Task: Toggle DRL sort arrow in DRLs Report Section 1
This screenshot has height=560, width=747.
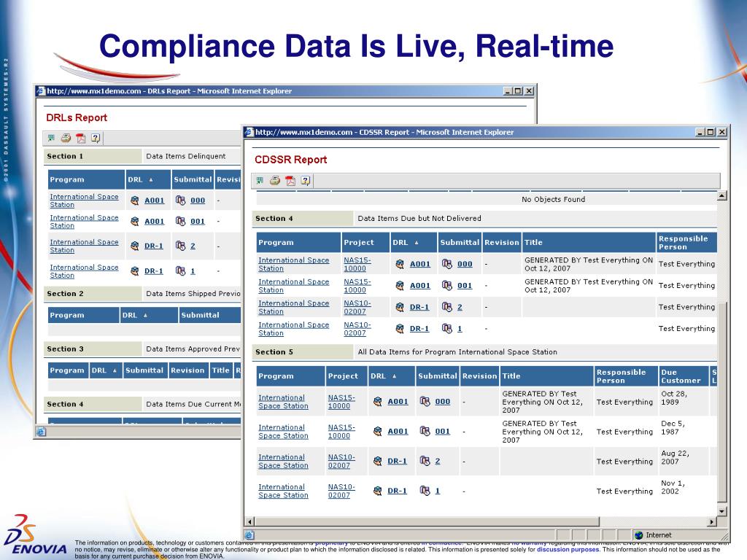Action: pyautogui.click(x=151, y=180)
